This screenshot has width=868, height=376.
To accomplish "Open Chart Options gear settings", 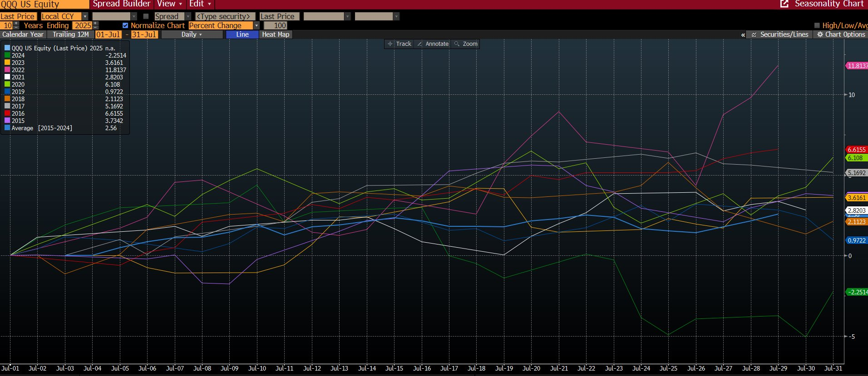I will tap(820, 34).
